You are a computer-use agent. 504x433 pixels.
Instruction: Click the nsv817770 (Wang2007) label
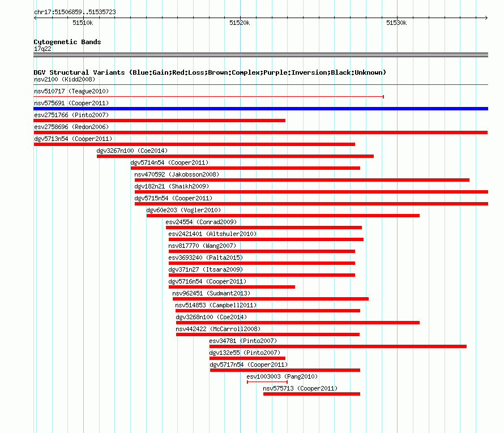point(202,246)
